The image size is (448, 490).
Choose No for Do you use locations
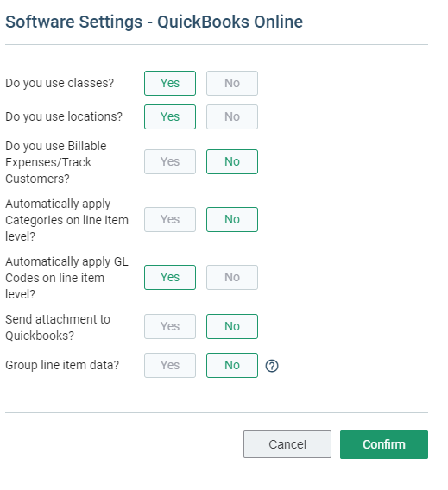(x=232, y=116)
